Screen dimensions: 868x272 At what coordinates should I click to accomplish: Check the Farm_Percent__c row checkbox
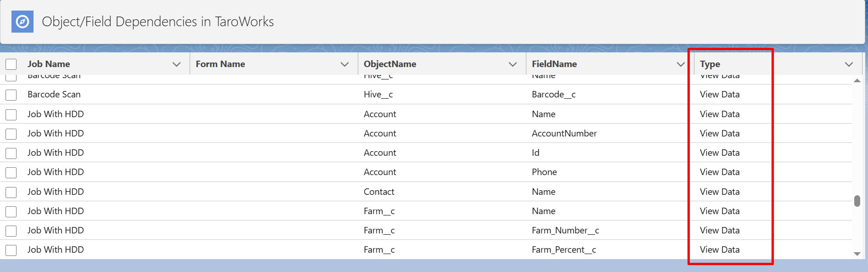(x=11, y=250)
